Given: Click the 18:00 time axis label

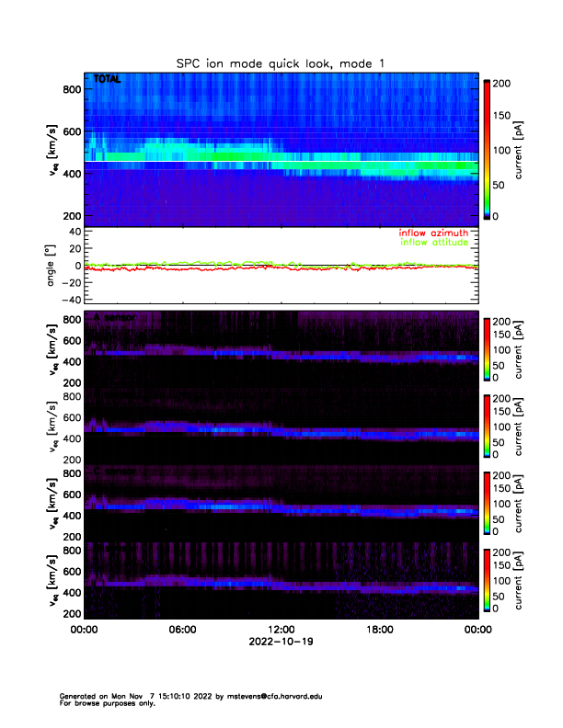Looking at the screenshot, I should coord(379,630).
